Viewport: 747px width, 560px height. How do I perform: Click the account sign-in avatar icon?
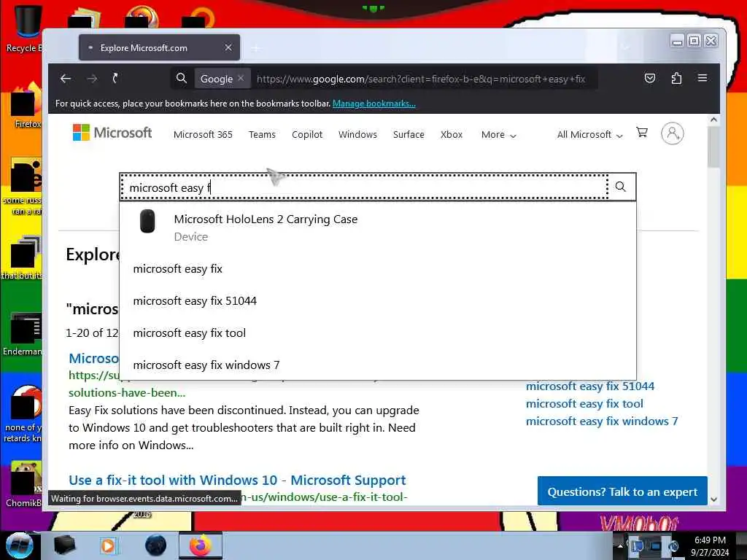(x=672, y=133)
